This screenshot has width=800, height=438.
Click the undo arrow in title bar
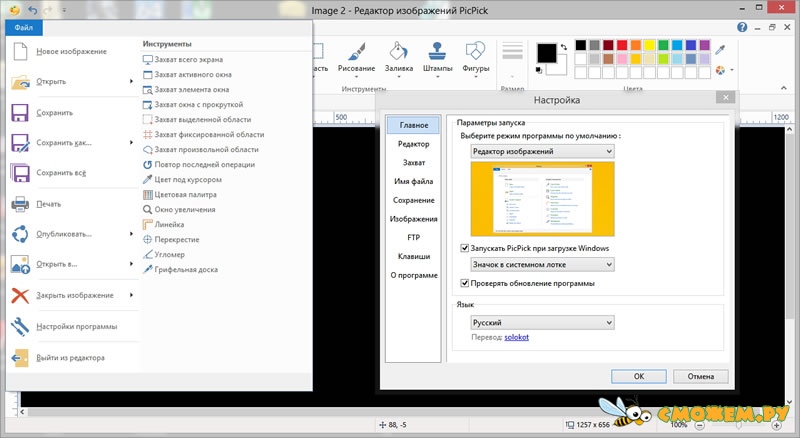(x=33, y=10)
